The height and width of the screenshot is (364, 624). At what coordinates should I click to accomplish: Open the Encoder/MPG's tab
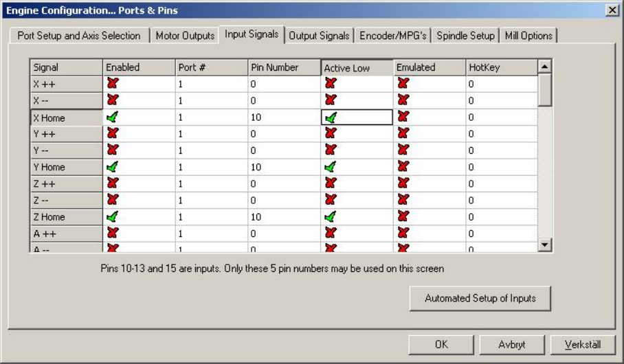[393, 36]
